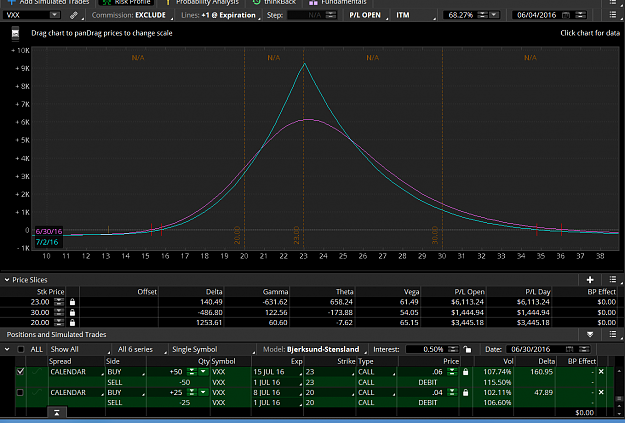The image size is (625, 423).
Task: Open risk profile toolbar settings menu icon
Action: tap(613, 15)
